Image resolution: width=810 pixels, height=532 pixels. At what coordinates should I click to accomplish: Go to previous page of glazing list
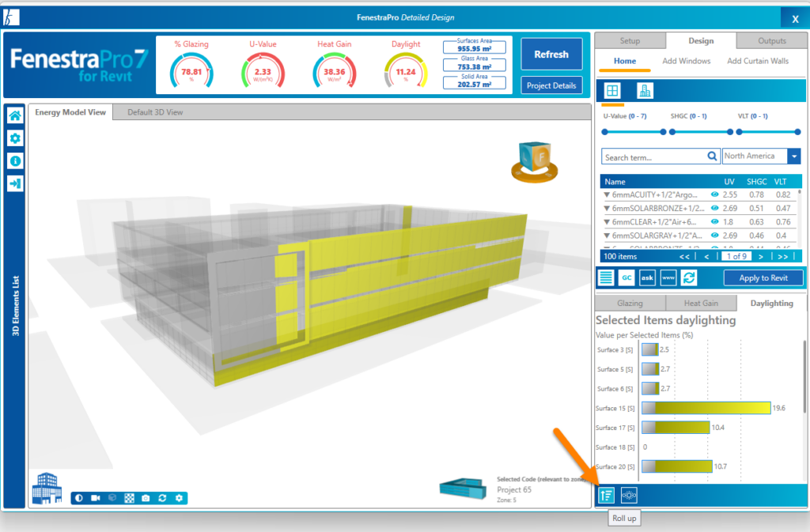coord(706,256)
